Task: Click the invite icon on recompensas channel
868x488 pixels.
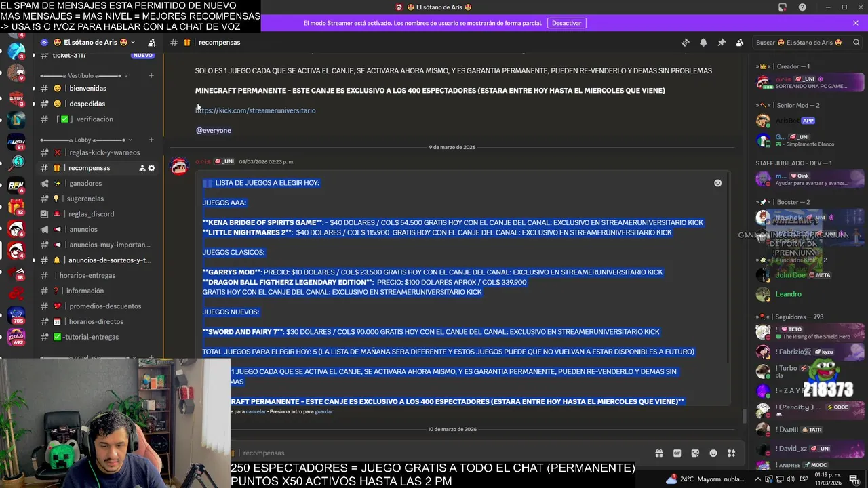Action: [x=142, y=168]
